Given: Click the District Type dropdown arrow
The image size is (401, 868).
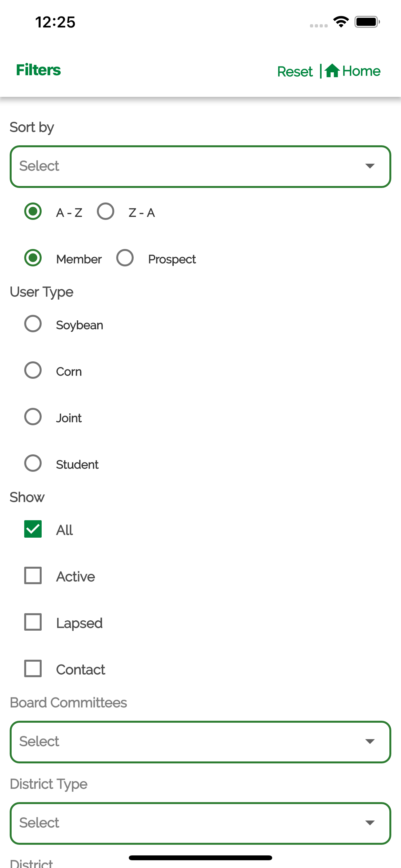Looking at the screenshot, I should (x=370, y=823).
